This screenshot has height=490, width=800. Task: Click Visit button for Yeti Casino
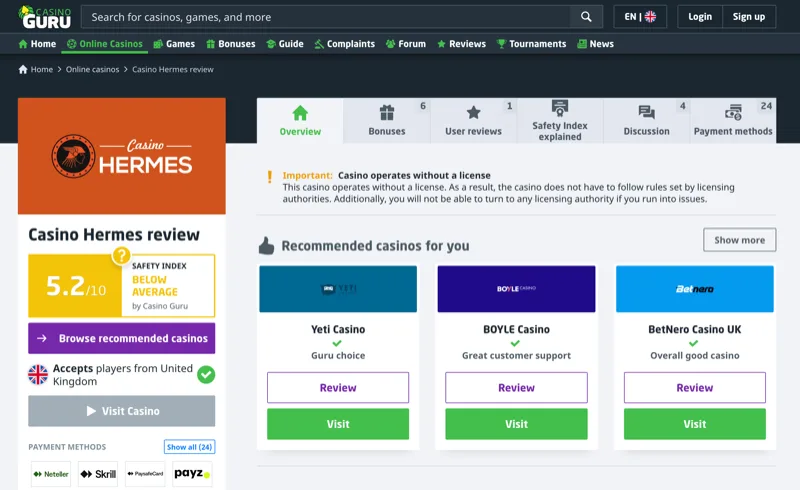pos(338,424)
